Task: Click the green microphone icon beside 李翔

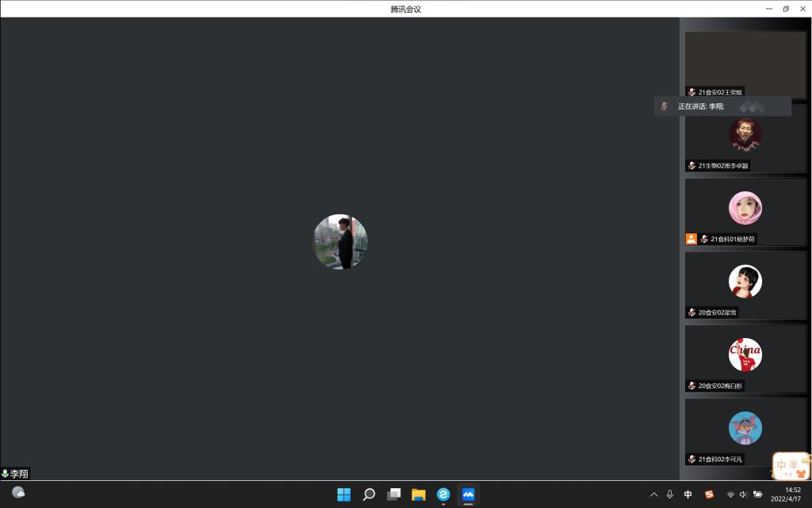Action: 6,474
